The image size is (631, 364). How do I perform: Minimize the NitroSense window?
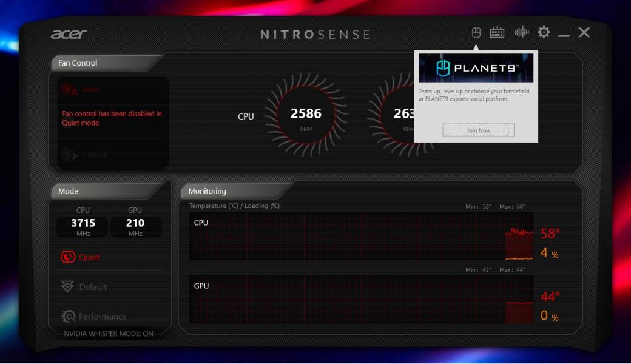click(564, 35)
